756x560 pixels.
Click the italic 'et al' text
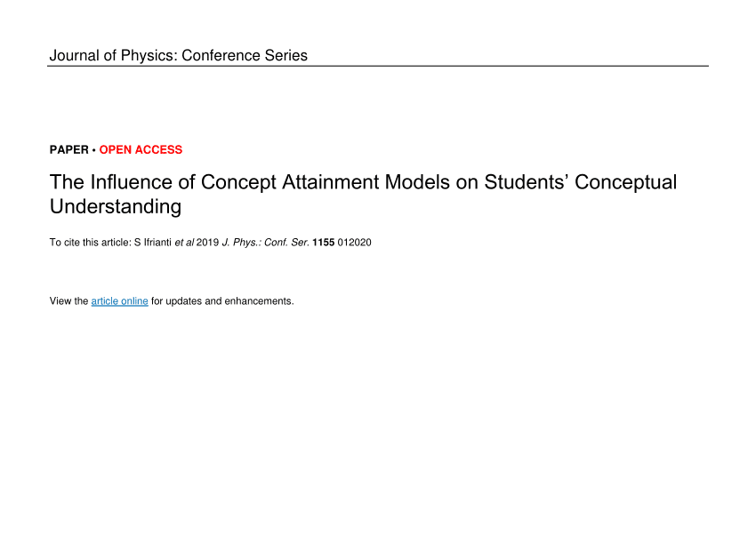[184, 243]
